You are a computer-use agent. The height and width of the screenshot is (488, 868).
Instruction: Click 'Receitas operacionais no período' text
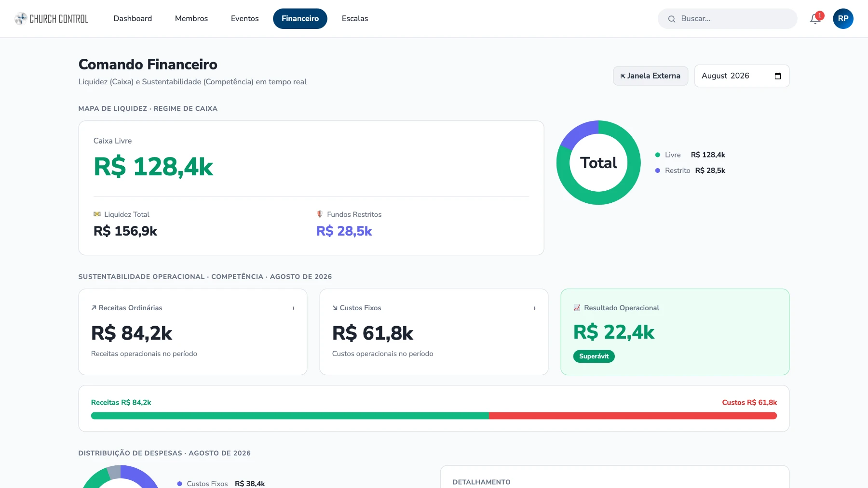click(x=144, y=354)
